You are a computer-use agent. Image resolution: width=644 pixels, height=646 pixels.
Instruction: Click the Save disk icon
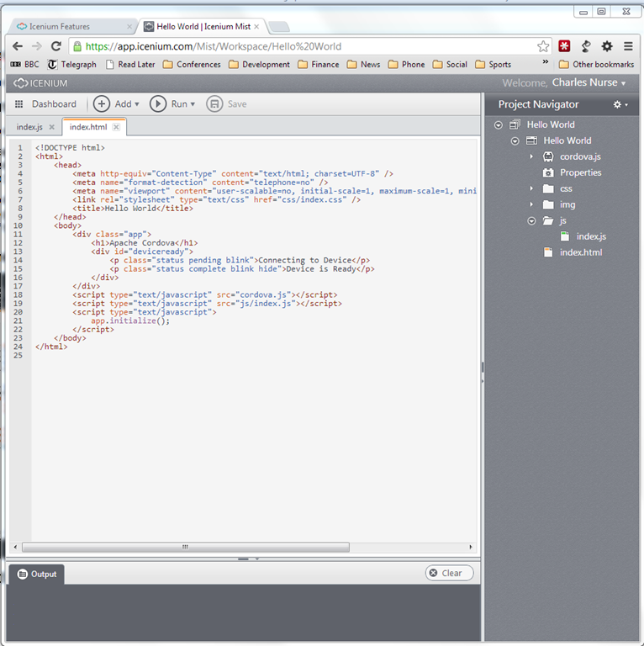pyautogui.click(x=214, y=103)
